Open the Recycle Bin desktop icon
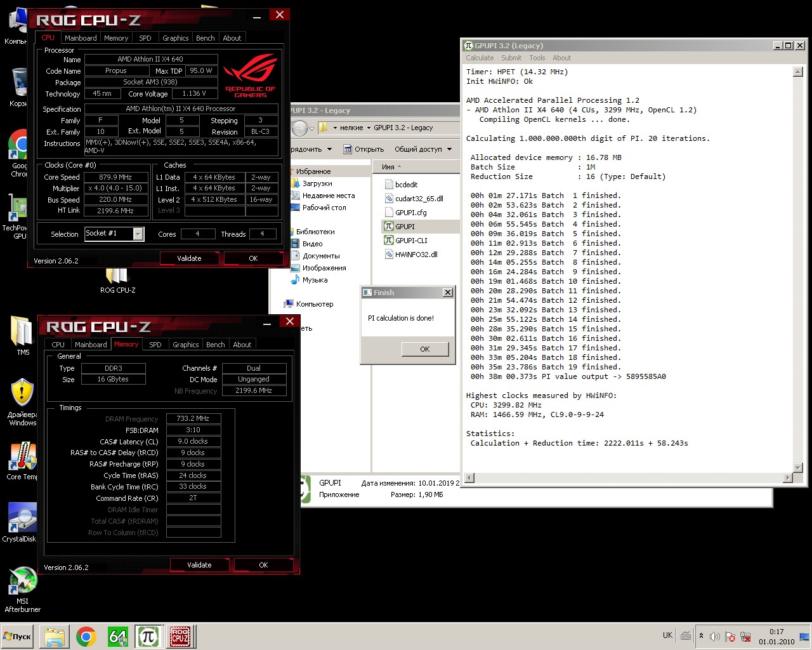 pyautogui.click(x=19, y=88)
